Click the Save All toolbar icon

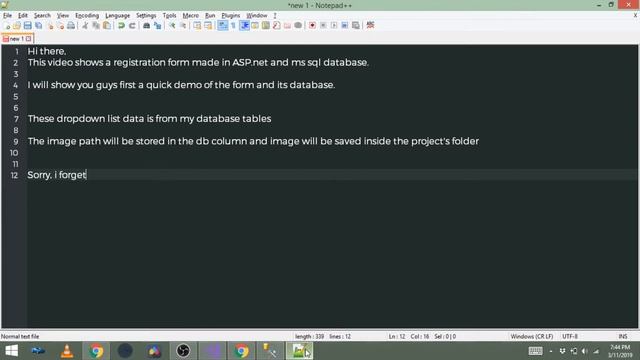tap(38, 25)
